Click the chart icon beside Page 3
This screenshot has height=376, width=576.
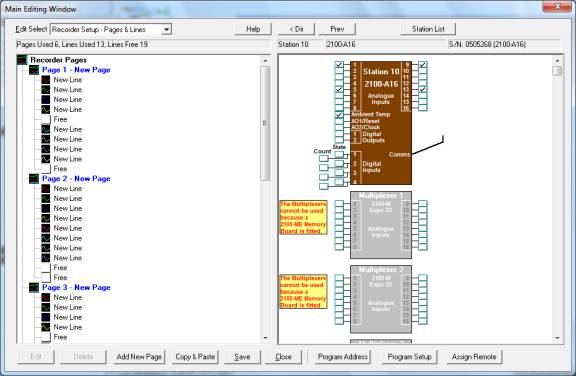coord(34,288)
